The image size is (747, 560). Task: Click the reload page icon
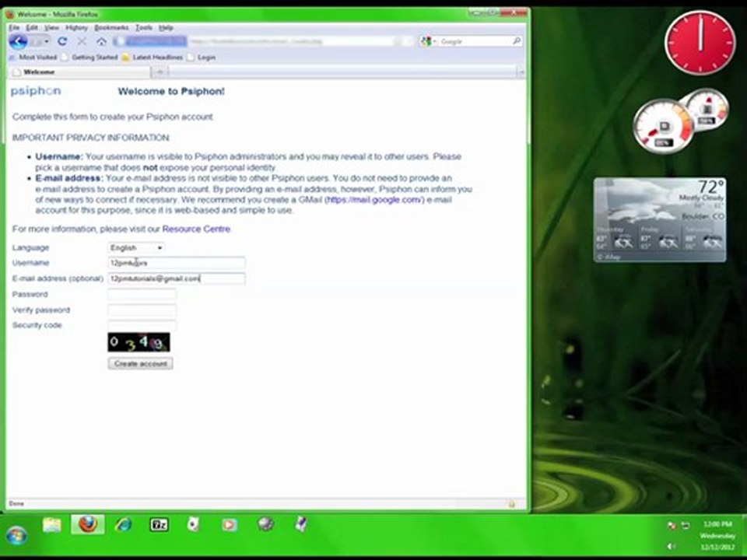62,41
